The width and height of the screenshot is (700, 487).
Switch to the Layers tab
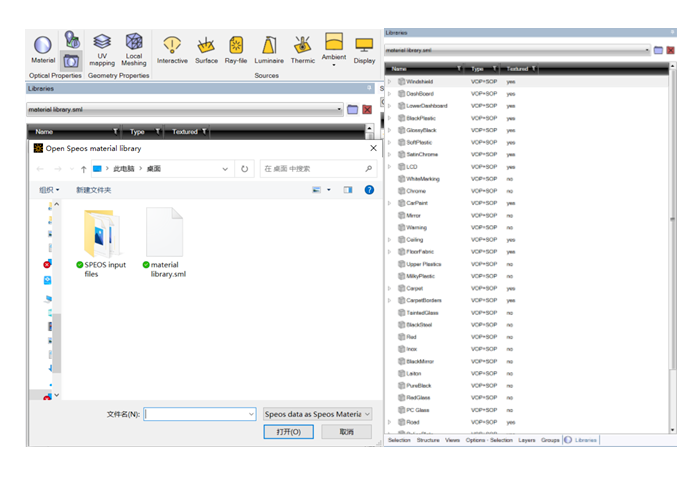527,440
